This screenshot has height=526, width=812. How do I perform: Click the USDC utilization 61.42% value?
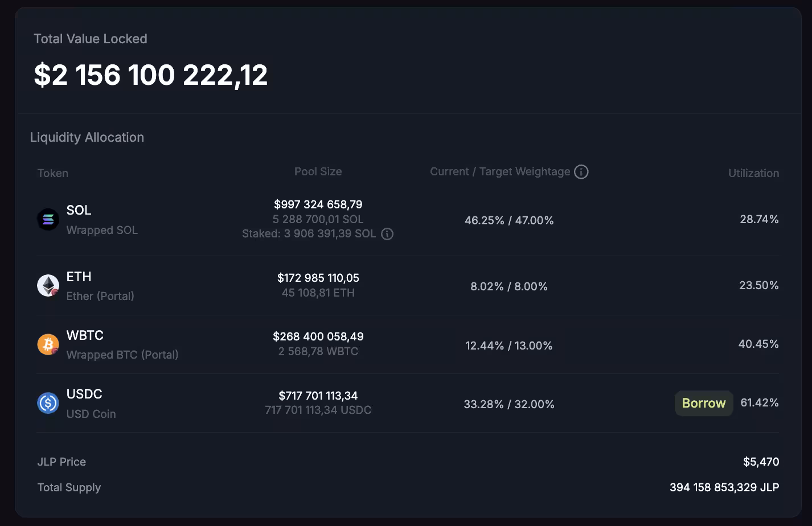coord(759,402)
